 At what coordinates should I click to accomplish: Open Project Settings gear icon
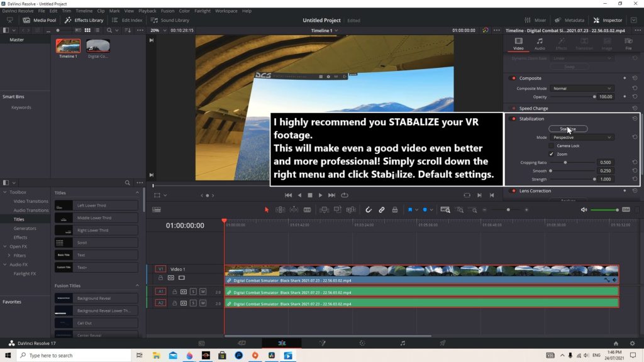click(x=633, y=343)
